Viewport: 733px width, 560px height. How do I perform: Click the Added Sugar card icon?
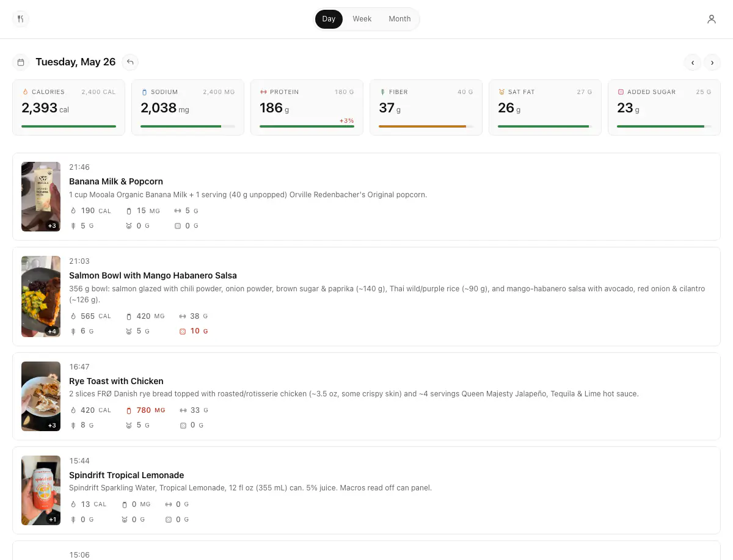tap(621, 92)
